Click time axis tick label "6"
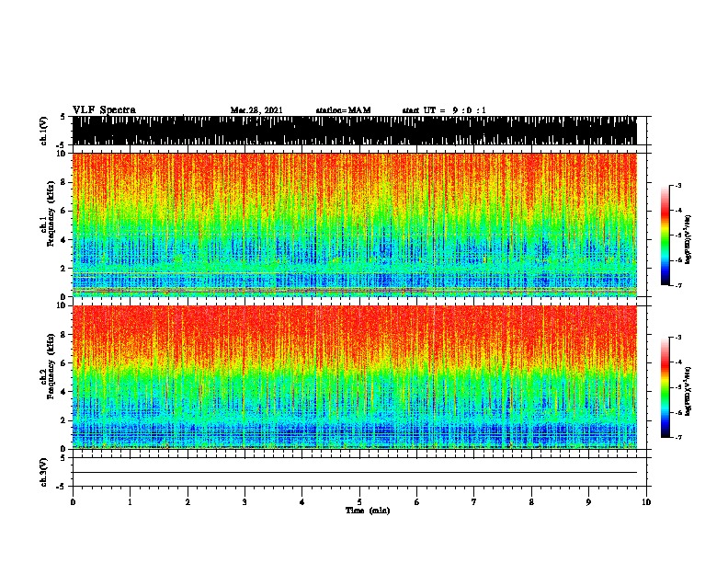The width and height of the screenshot is (728, 563). click(417, 502)
